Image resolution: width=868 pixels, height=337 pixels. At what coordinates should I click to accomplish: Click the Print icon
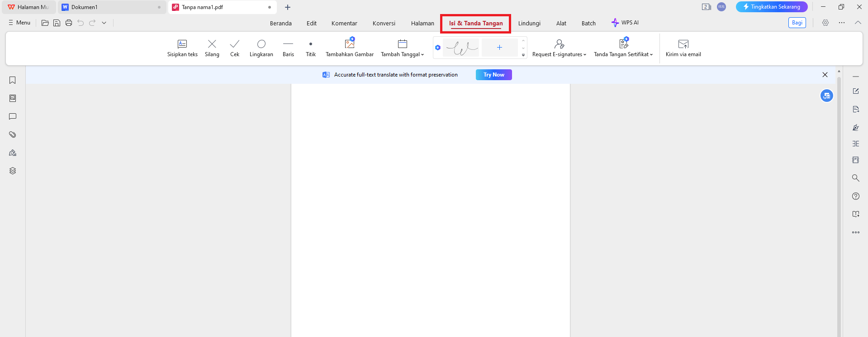pyautogui.click(x=68, y=23)
